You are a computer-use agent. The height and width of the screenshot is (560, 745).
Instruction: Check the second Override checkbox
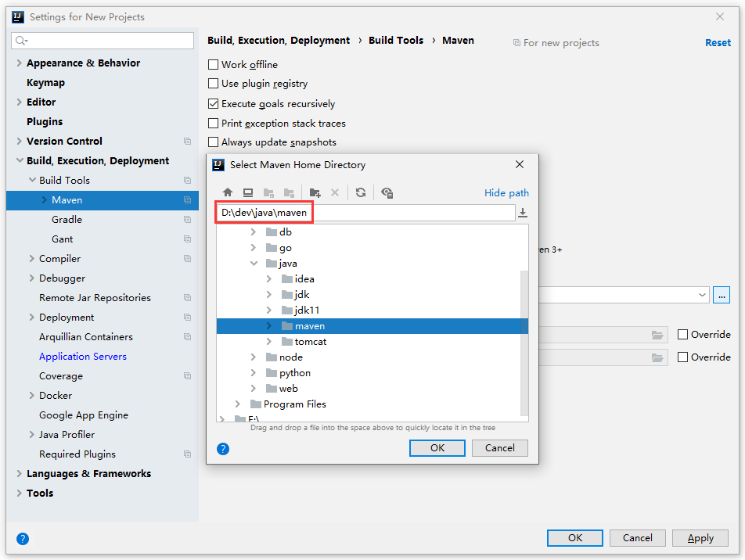click(x=682, y=357)
